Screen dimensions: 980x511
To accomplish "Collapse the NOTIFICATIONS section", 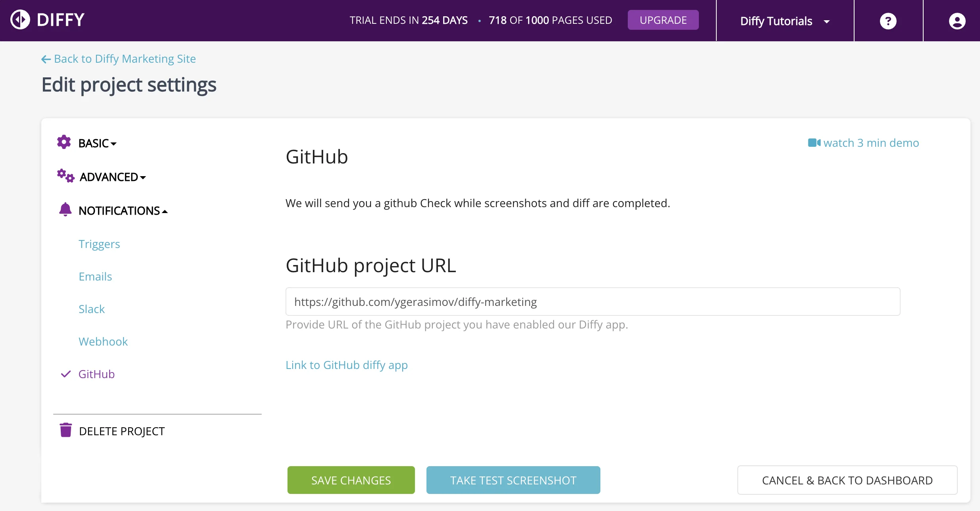I will point(123,211).
